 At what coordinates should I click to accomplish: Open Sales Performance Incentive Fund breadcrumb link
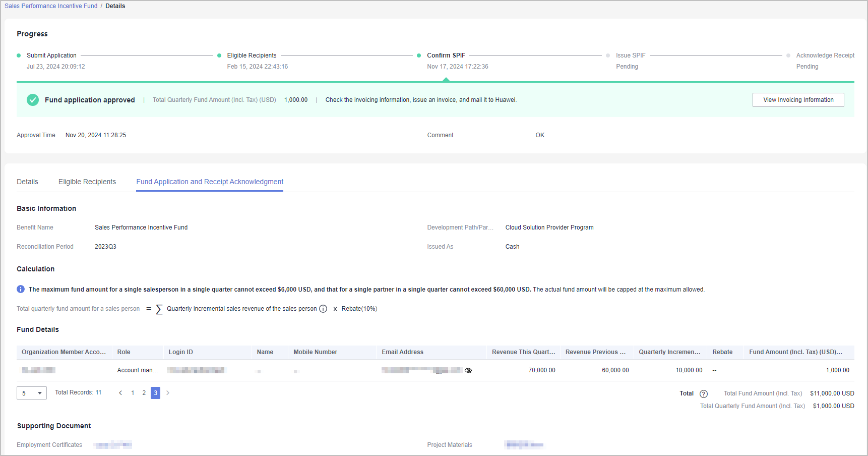pyautogui.click(x=51, y=6)
